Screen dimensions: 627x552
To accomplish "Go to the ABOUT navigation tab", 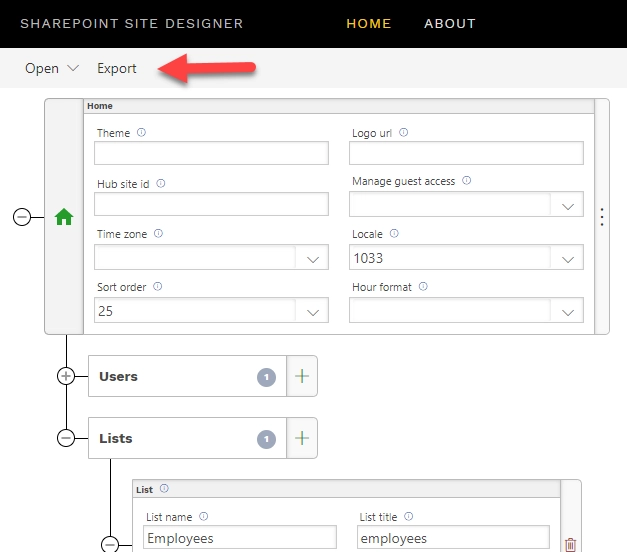I will (450, 24).
